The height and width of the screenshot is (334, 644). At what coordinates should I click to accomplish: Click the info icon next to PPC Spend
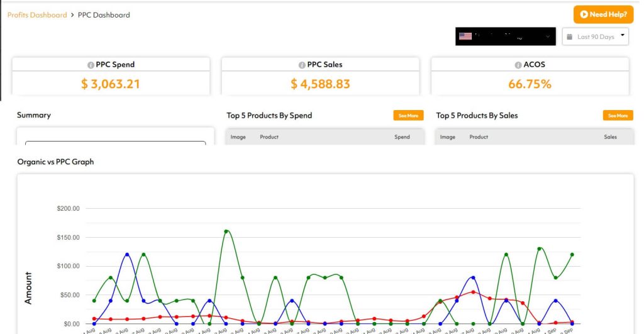tap(91, 65)
